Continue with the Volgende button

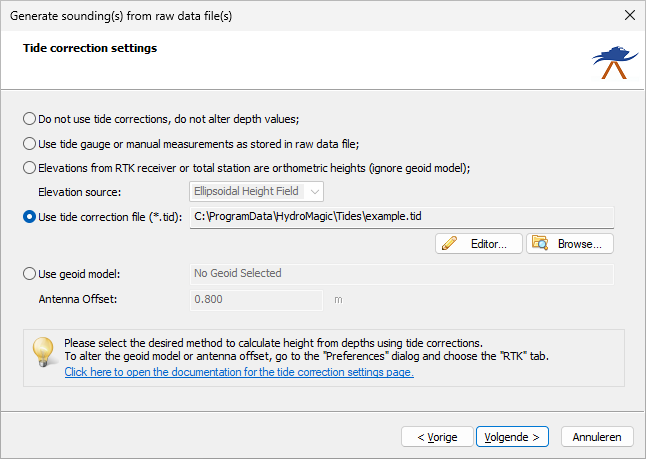pyautogui.click(x=512, y=437)
